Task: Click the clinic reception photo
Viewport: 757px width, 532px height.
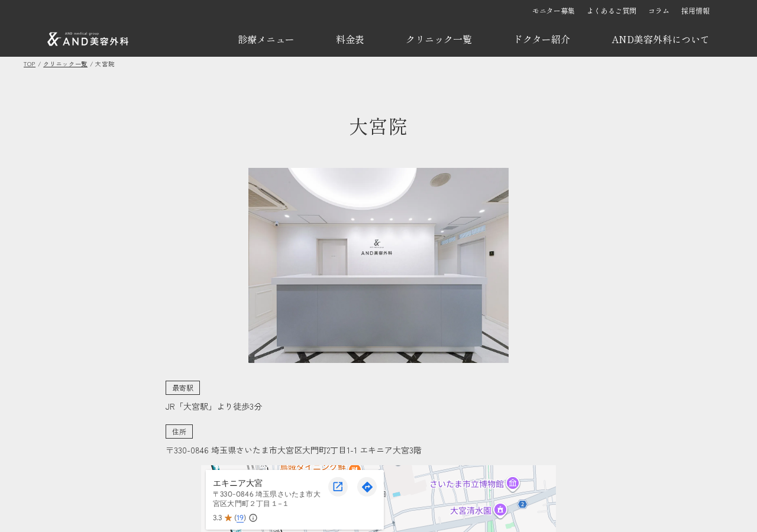Action: [378, 265]
